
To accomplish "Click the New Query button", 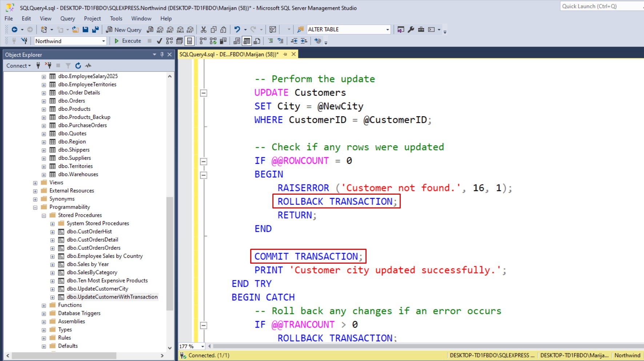I will point(124,30).
